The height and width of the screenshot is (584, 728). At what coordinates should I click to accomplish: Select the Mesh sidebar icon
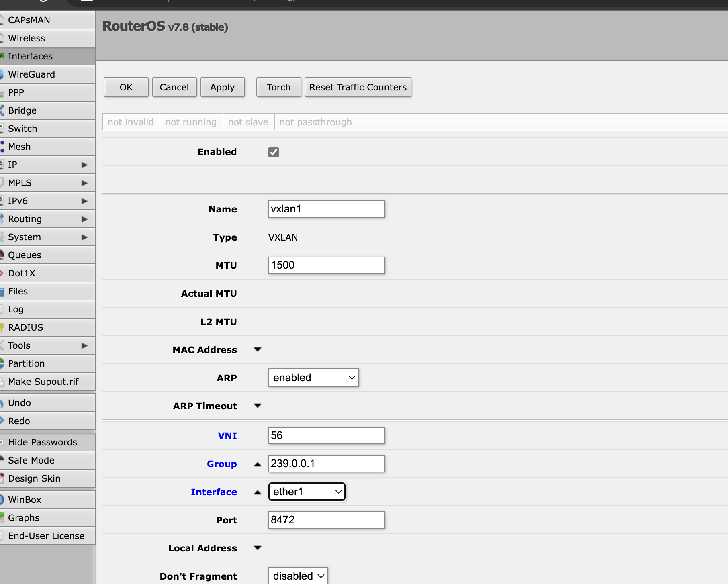(x=3, y=147)
